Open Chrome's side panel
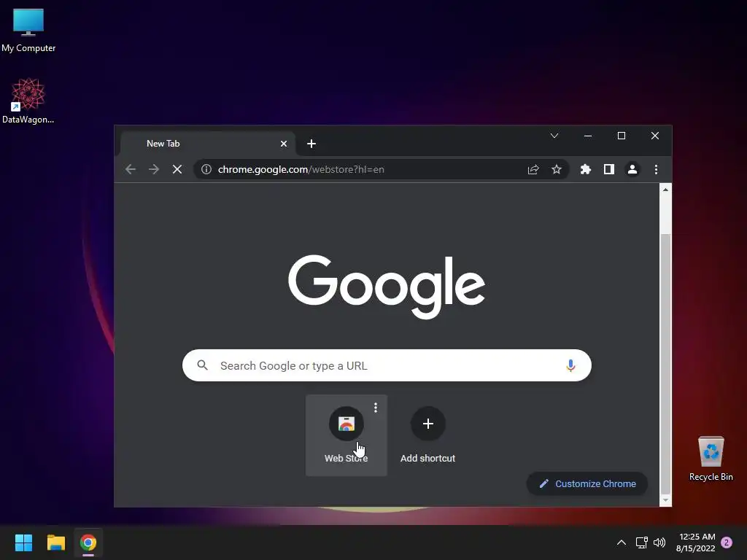 (609, 169)
